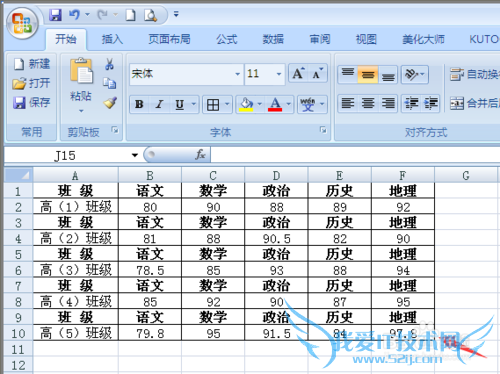Open border style dropdown arrow
The image size is (500, 374).
click(227, 104)
